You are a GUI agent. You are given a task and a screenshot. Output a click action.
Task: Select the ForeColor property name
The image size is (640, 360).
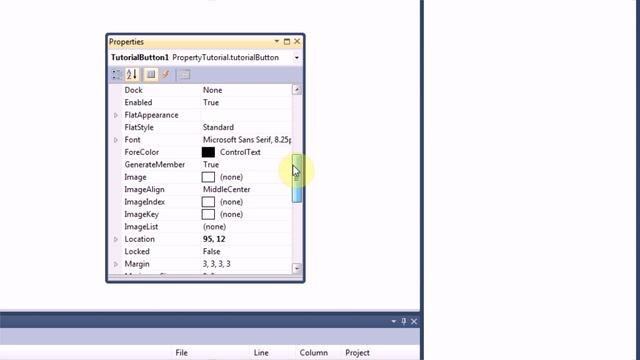tap(142, 152)
